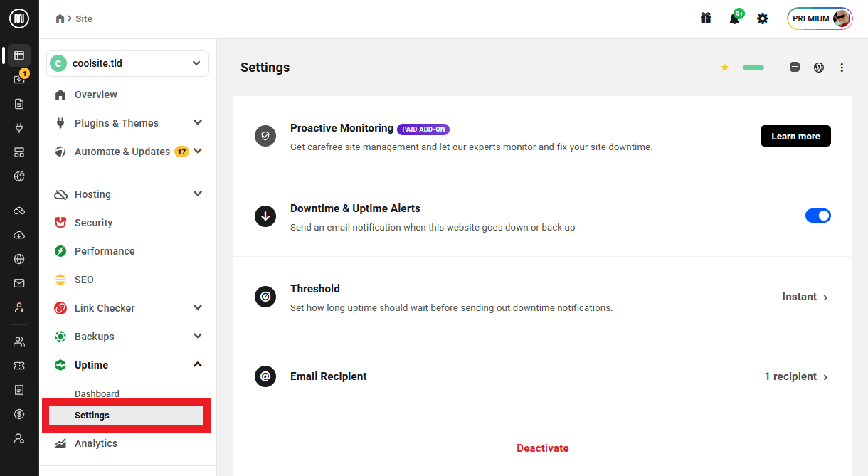Click the logo at the top of the rail
Viewport: 868px width, 476px height.
(x=19, y=18)
